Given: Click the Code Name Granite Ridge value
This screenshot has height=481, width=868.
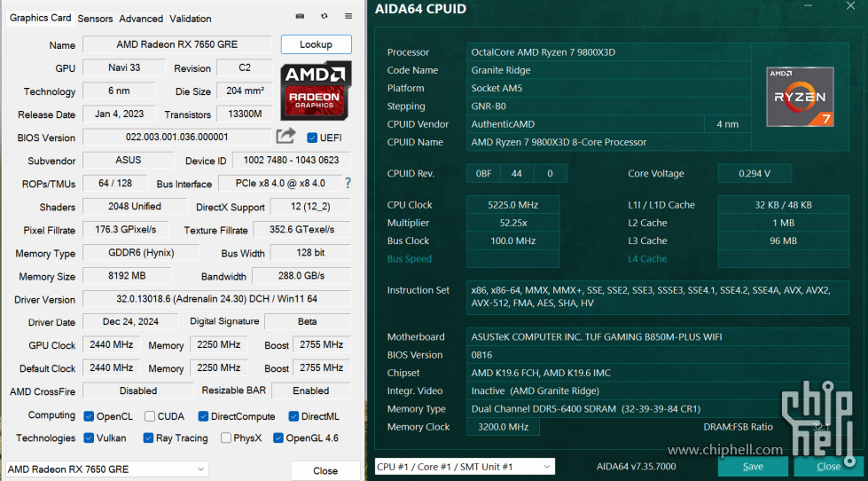Looking at the screenshot, I should [609, 70].
